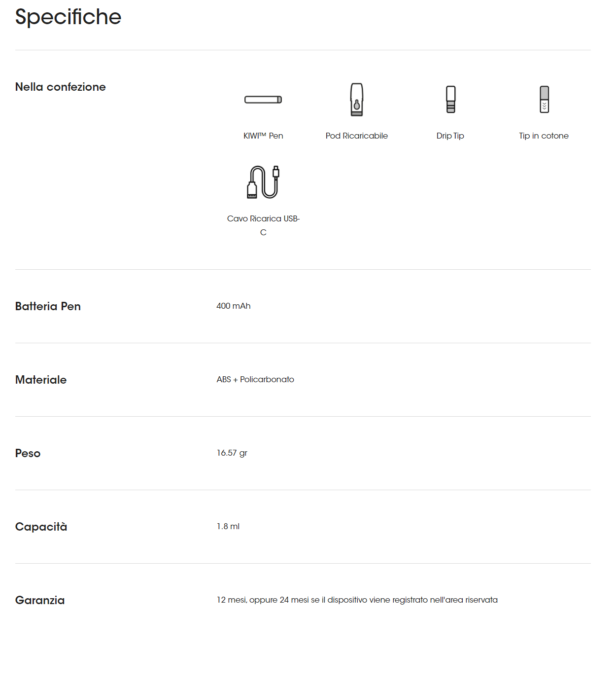Select the Pod Ricaricabile icon
This screenshot has height=684, width=616.
point(357,100)
